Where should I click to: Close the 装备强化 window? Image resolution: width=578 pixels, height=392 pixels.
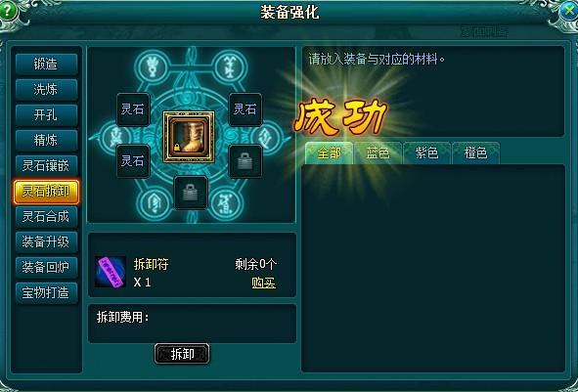point(569,11)
